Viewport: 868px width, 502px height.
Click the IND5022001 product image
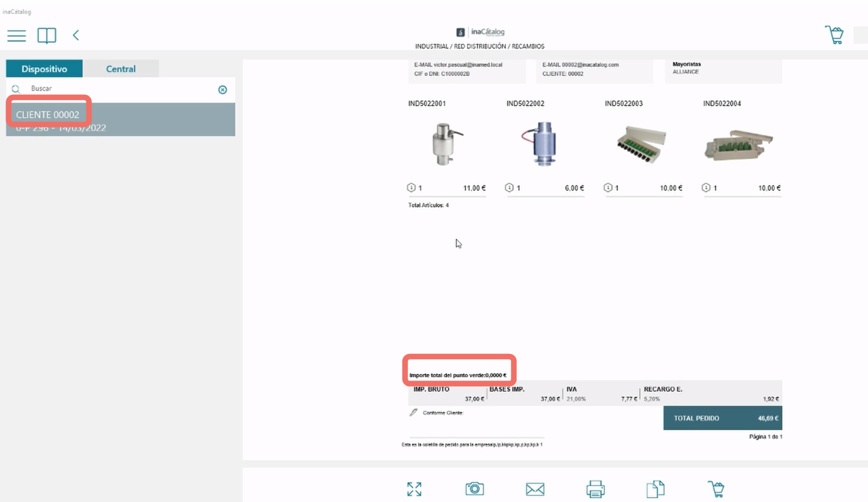[447, 144]
